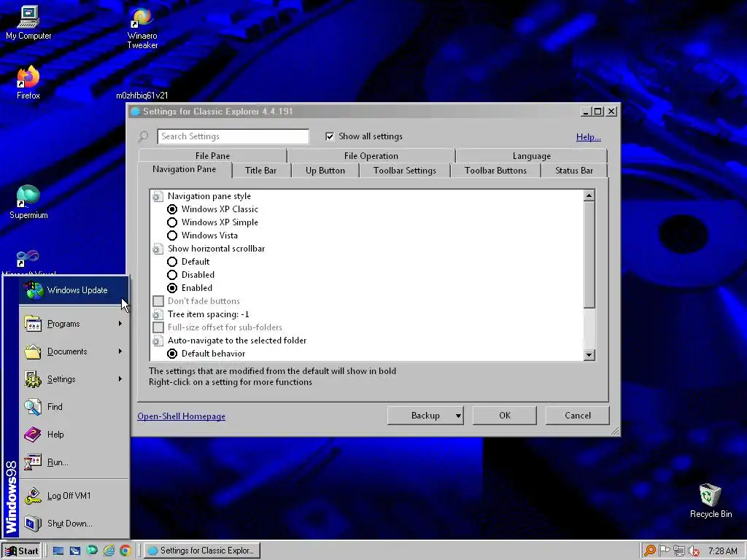Open the Title Bar tab
The width and height of the screenshot is (747, 560).
click(260, 171)
